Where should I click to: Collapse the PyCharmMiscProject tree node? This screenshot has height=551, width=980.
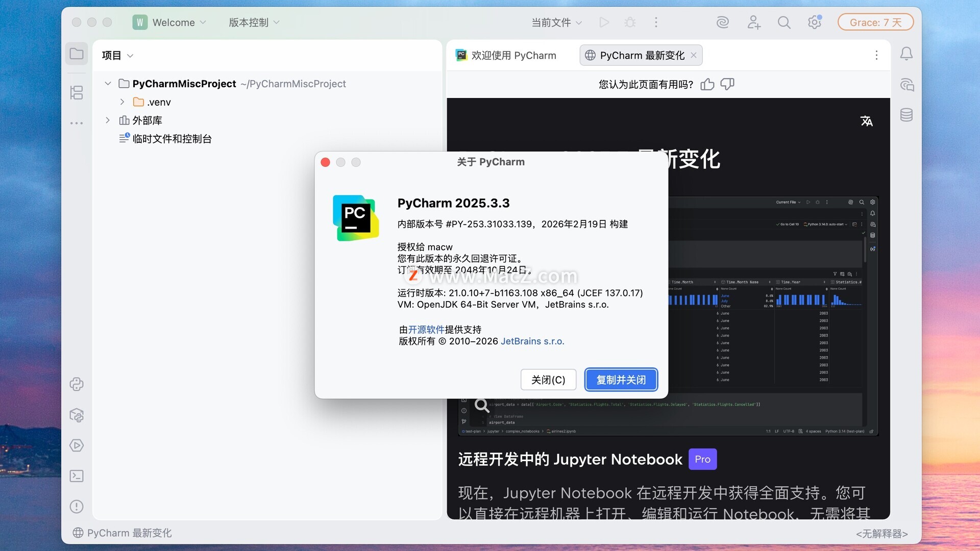click(x=108, y=84)
